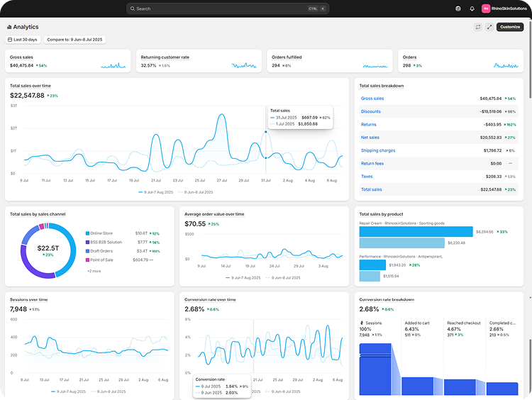Image resolution: width=532 pixels, height=400 pixels.
Task: Click the Customize button
Action: (x=510, y=27)
